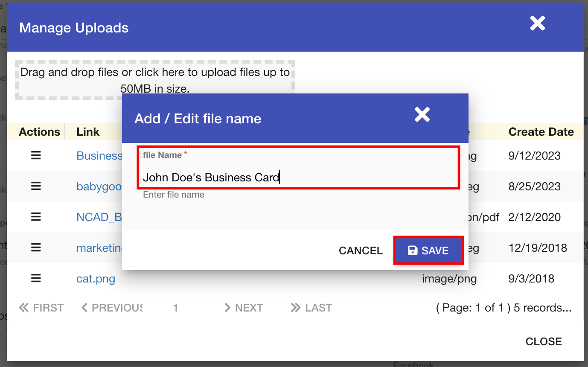Open the actions menu beside cat.png

(x=36, y=278)
